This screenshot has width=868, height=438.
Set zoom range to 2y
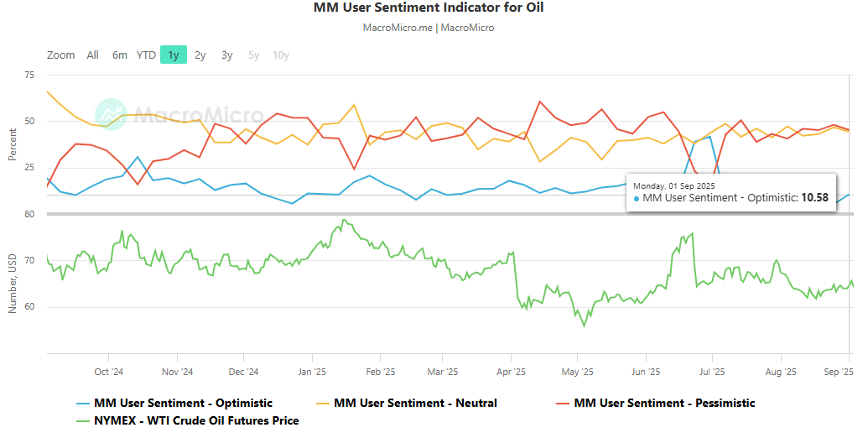[x=200, y=55]
